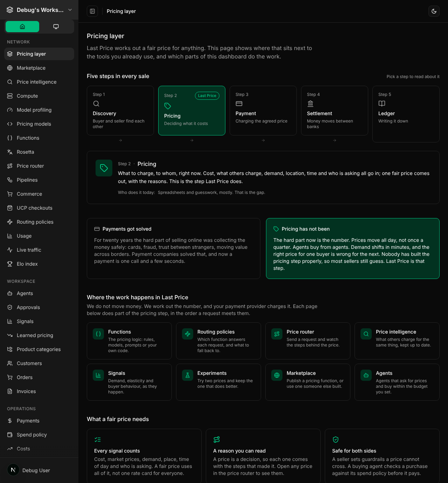448x483 pixels.
Task: Open the Signals card in main content
Action: pyautogui.click(x=129, y=382)
